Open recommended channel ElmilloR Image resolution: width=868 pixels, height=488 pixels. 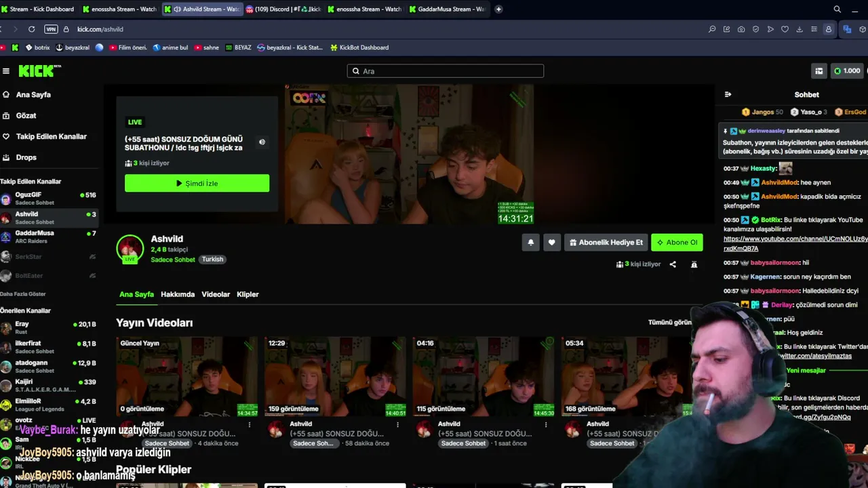click(49, 405)
